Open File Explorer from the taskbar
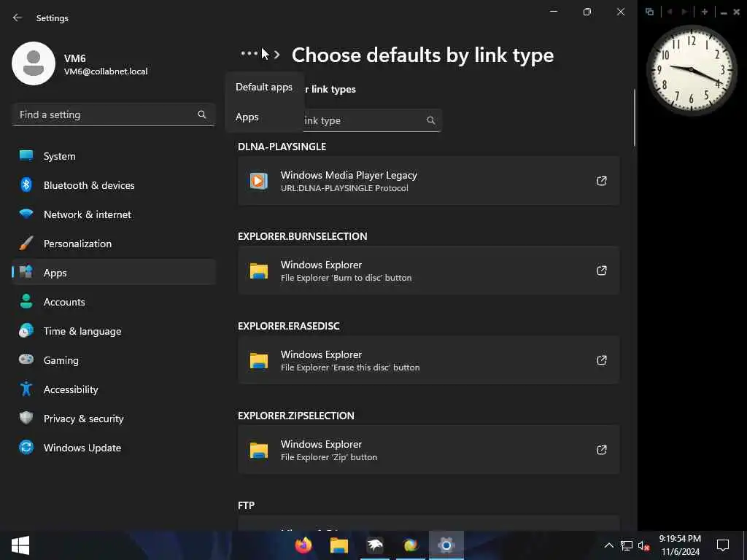This screenshot has height=560, width=747. click(x=338, y=545)
